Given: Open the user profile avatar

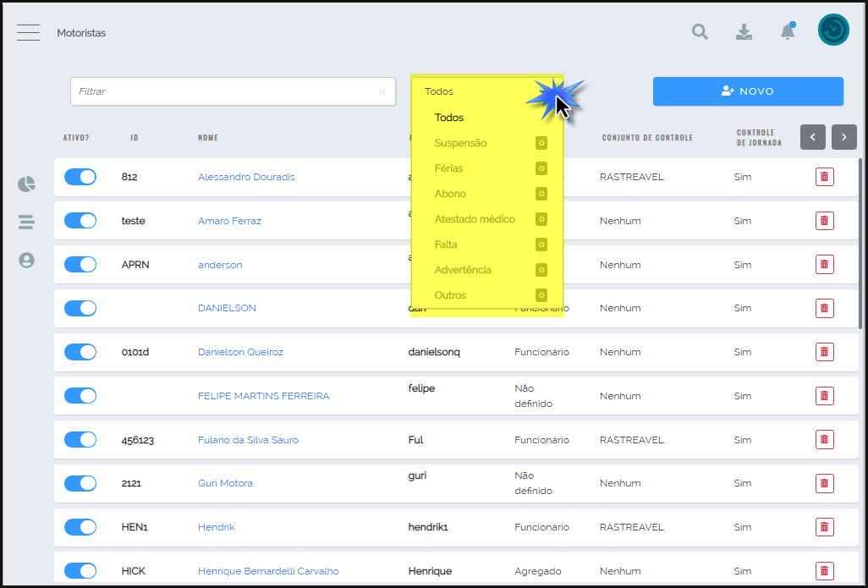Looking at the screenshot, I should [833, 30].
